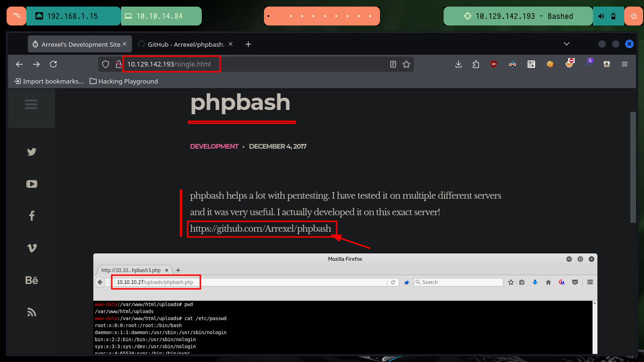Close the GitHub - Arrexel/phpbash tab
The width and height of the screenshot is (644, 362).
click(231, 44)
